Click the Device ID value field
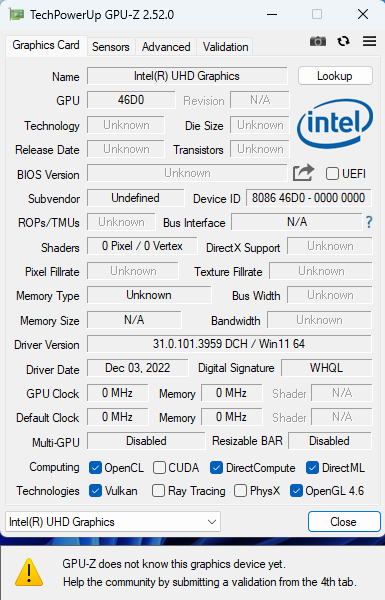Viewport: 385px width, 600px height. pyautogui.click(x=308, y=198)
